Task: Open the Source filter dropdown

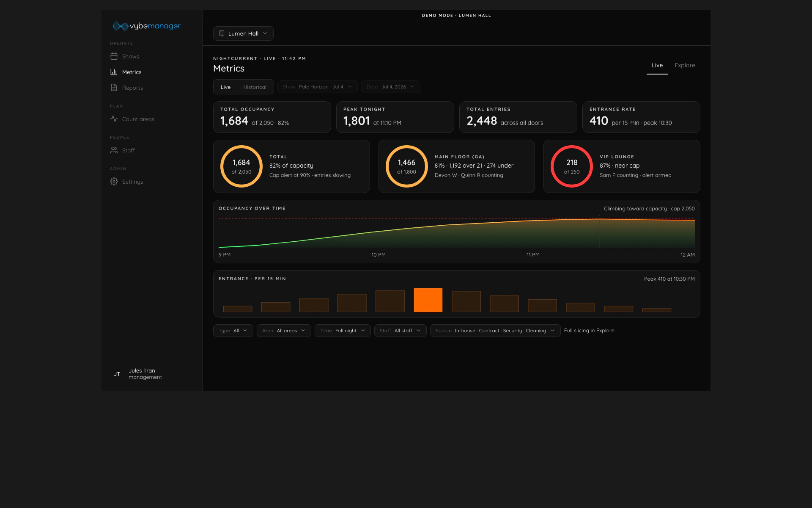Action: pos(495,331)
